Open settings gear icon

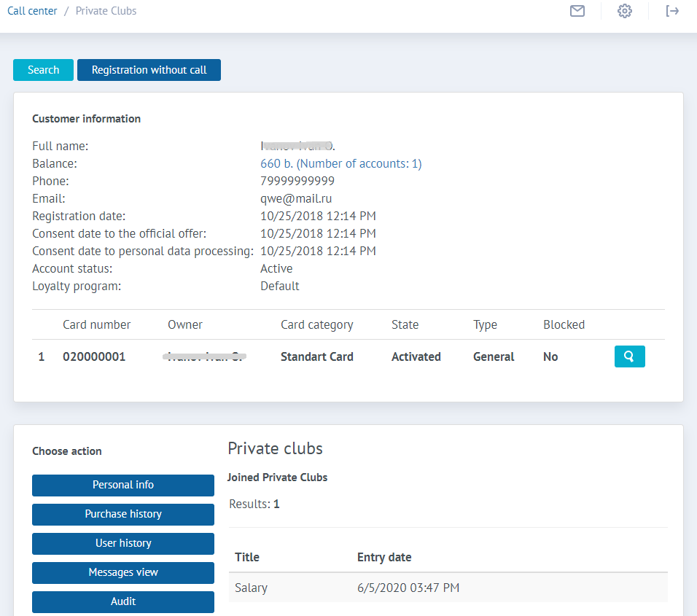pyautogui.click(x=625, y=11)
